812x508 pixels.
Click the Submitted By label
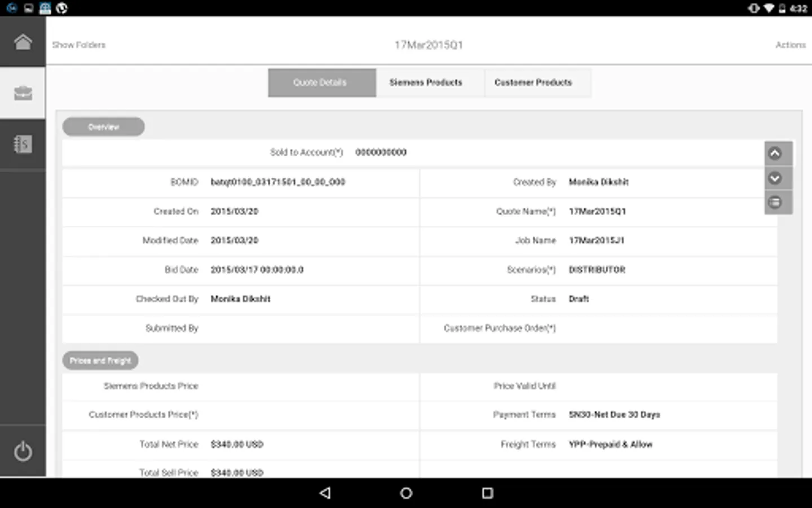click(172, 329)
